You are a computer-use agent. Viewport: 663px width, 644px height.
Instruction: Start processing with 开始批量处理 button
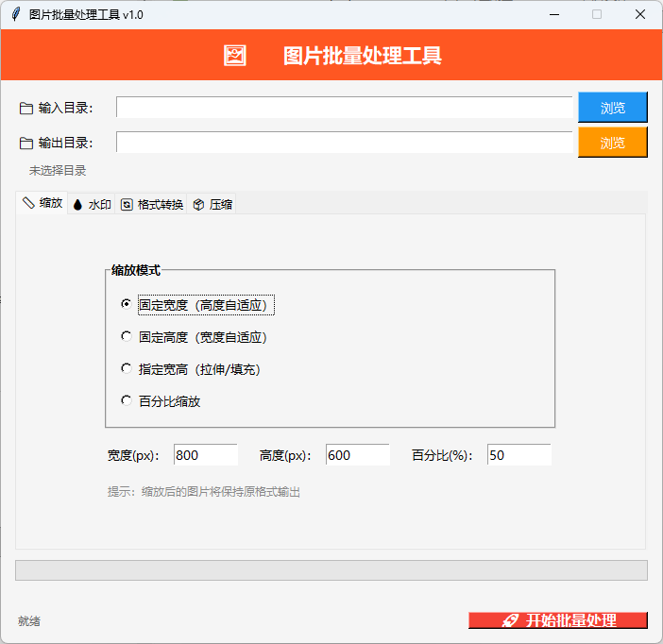558,620
